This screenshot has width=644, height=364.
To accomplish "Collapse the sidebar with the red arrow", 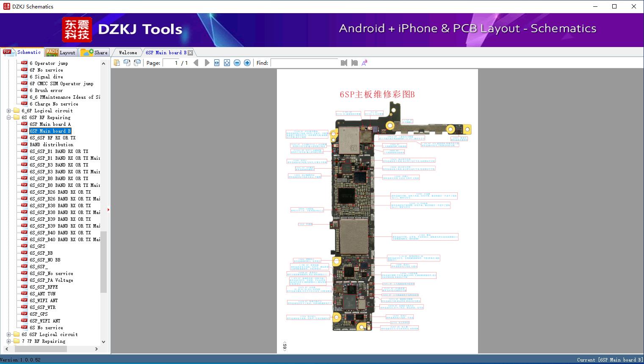I will [x=108, y=209].
